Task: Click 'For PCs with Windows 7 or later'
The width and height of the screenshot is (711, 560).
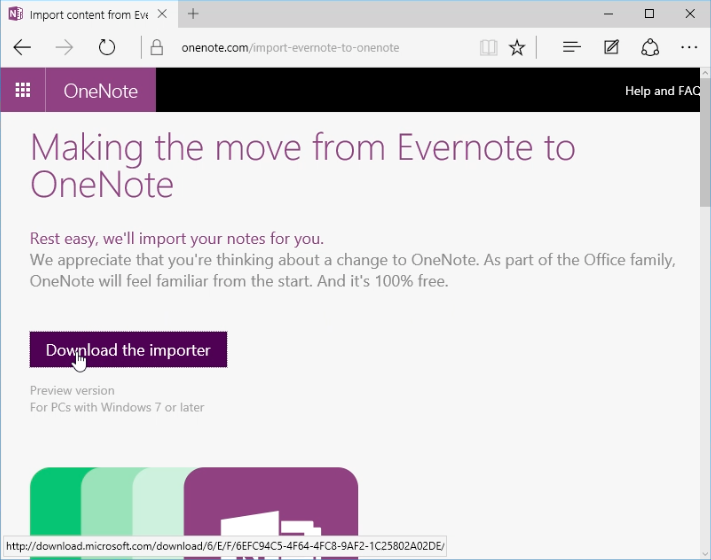Action: (x=117, y=407)
